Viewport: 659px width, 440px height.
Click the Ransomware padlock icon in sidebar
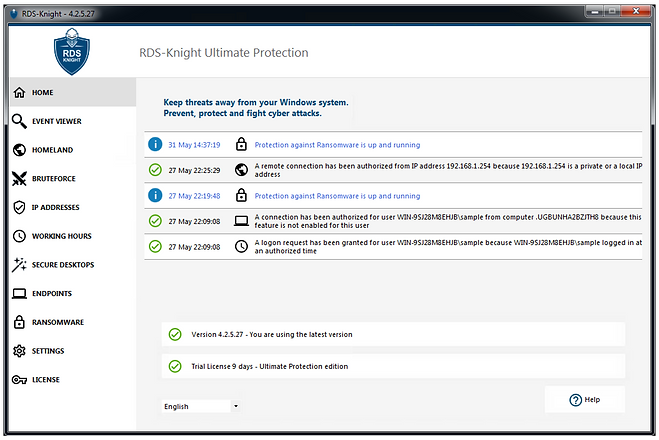19,322
